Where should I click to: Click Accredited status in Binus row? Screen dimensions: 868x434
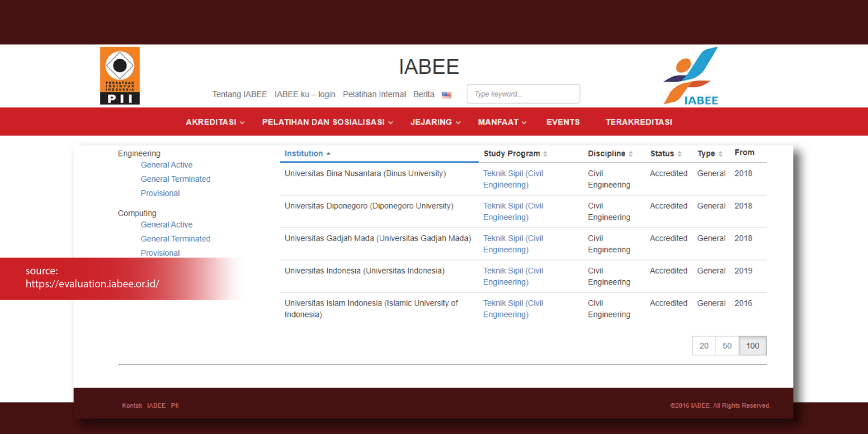668,174
